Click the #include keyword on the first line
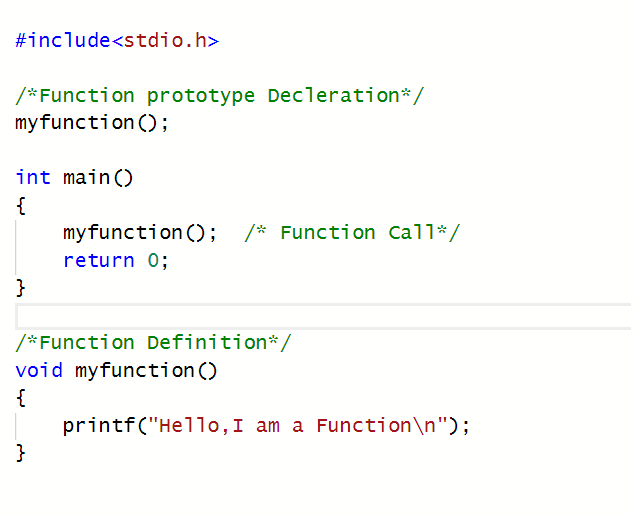The height and width of the screenshot is (516, 631). click(62, 41)
